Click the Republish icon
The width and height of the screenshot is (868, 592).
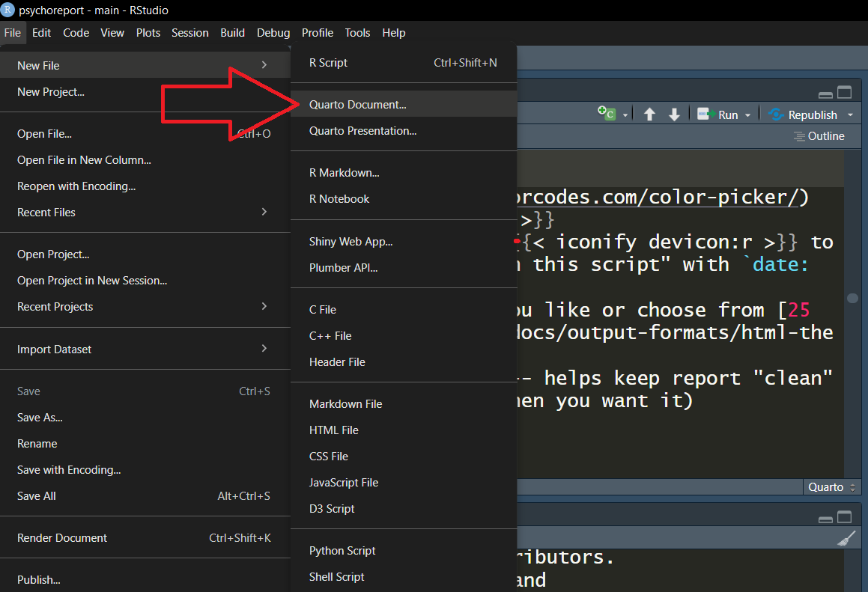(776, 115)
